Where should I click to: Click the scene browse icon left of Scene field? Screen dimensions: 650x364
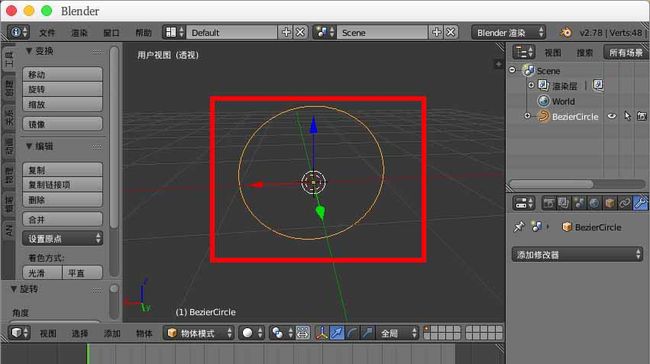324,32
